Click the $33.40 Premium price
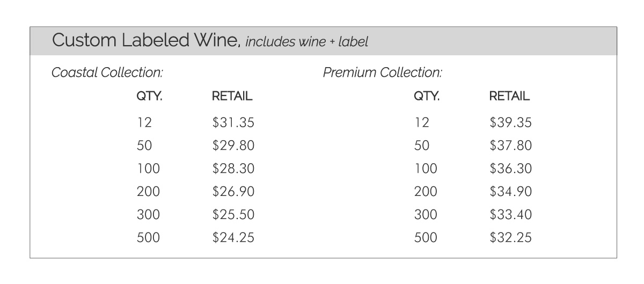Viewport: 644px width, 284px height. 510,215
